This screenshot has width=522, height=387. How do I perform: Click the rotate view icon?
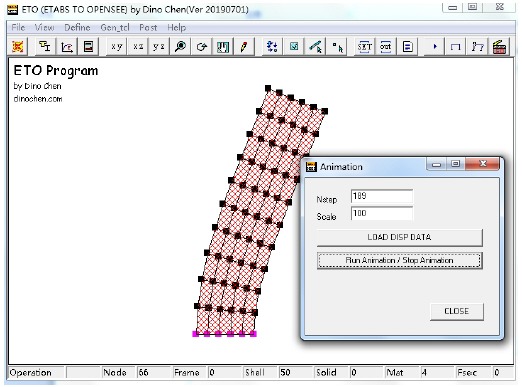pos(201,47)
